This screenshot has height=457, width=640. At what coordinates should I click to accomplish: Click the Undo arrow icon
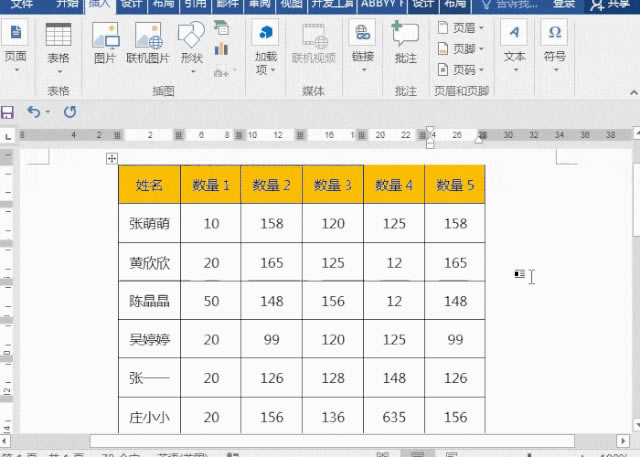(x=33, y=111)
